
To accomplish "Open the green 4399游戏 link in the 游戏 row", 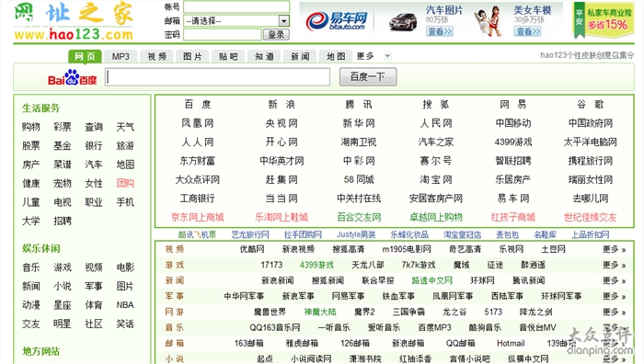I will click(316, 265).
